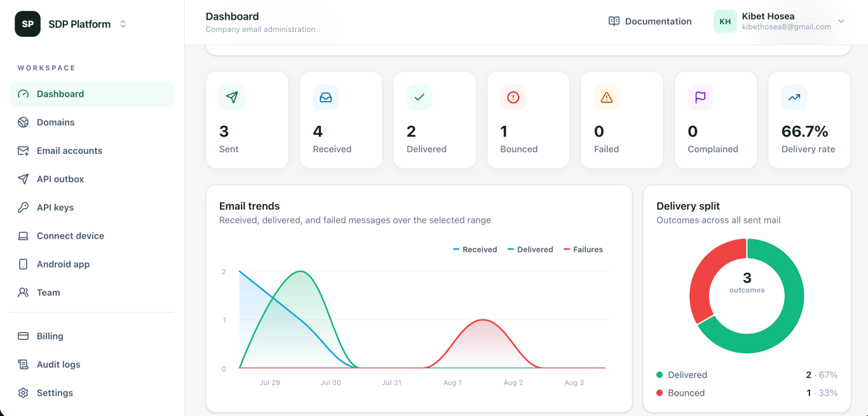
Task: Click the Bounced alert circle icon
Action: coord(513,97)
